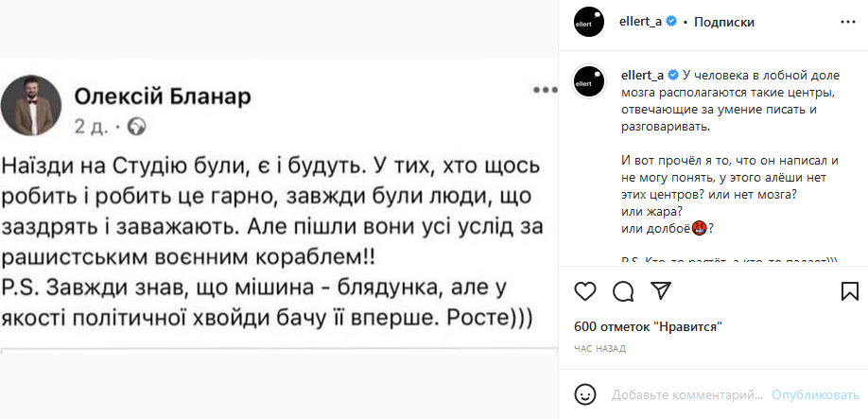View the 600 отметок "Нравится" list
The image size is (868, 419).
coord(648,327)
